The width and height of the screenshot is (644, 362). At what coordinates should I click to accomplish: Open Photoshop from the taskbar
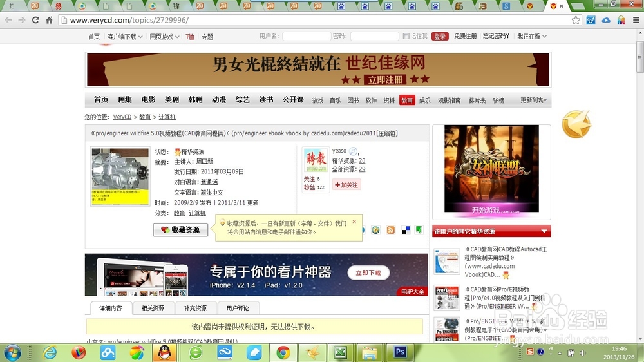click(x=400, y=352)
